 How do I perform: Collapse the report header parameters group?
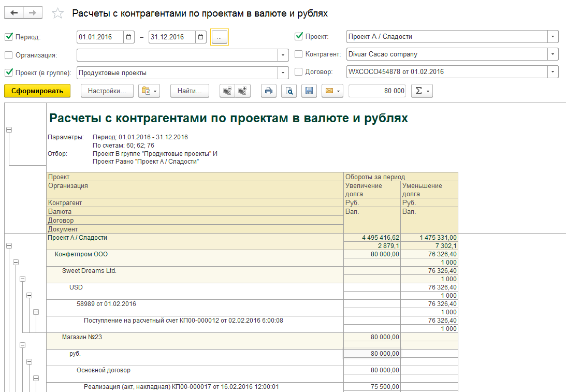coord(9,129)
